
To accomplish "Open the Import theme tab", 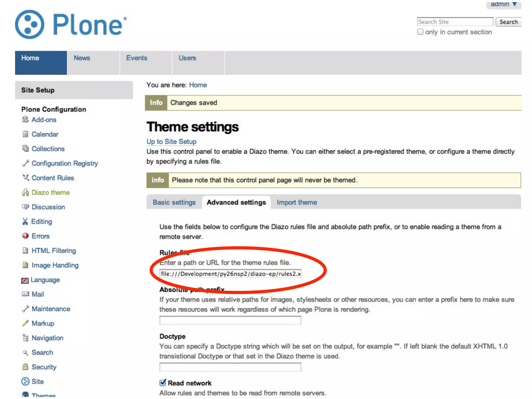I will [297, 202].
